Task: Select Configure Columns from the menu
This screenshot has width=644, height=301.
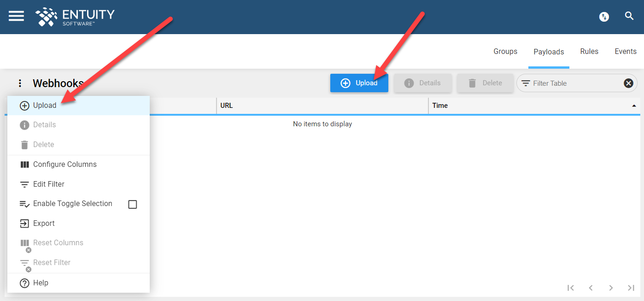Action: pyautogui.click(x=64, y=164)
